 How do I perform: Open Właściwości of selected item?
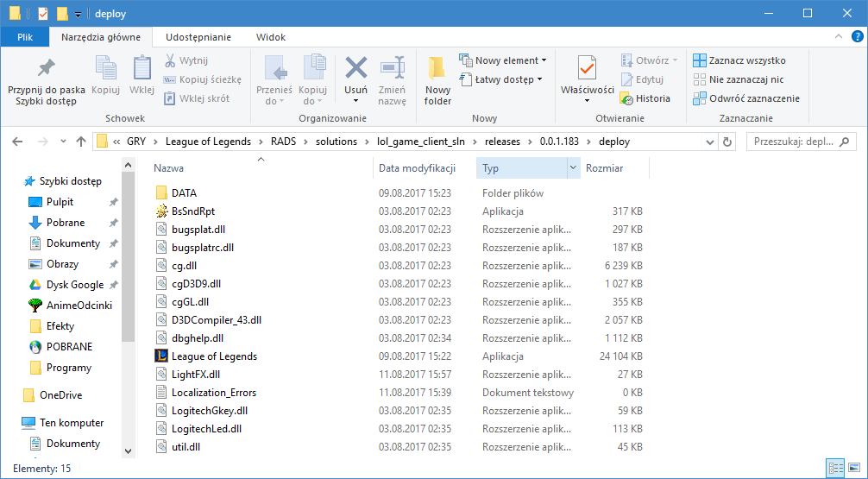click(588, 80)
